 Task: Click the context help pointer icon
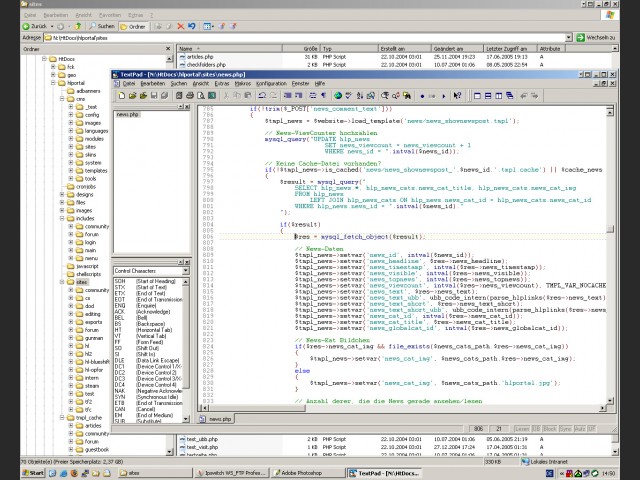(457, 96)
